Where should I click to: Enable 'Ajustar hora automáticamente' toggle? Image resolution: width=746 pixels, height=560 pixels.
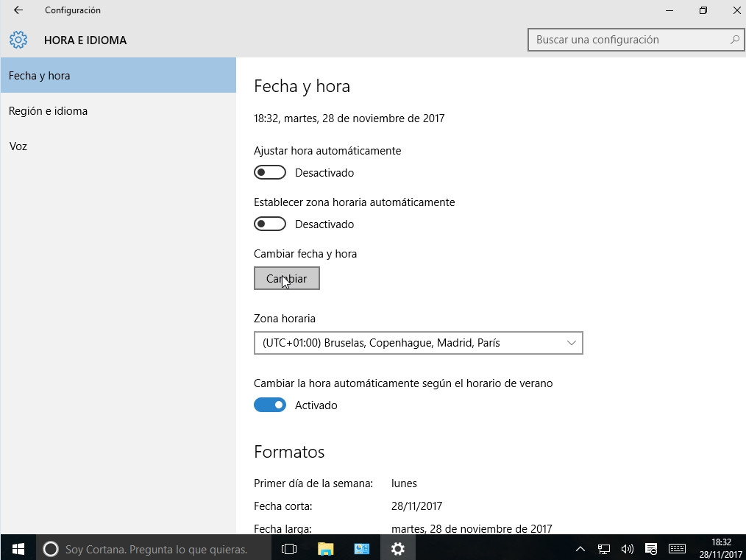[x=270, y=172]
